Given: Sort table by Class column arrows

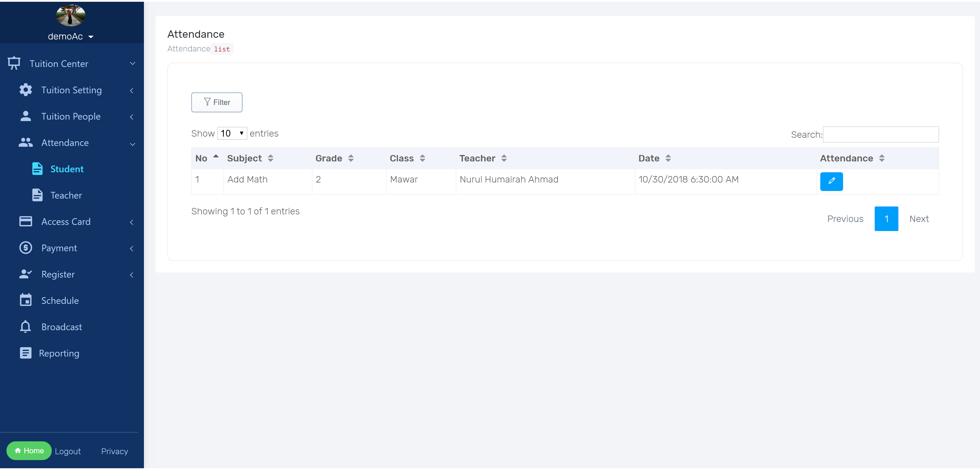Looking at the screenshot, I should [x=422, y=158].
